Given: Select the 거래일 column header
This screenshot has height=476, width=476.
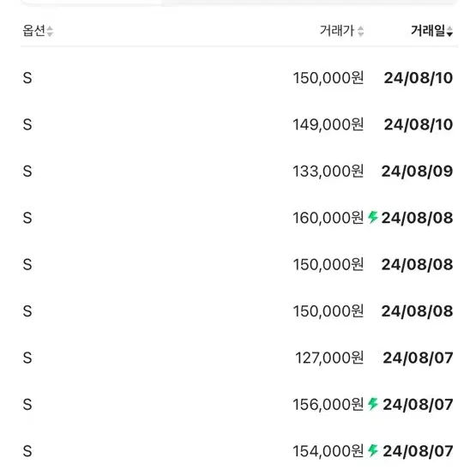Looking at the screenshot, I should [428, 31].
